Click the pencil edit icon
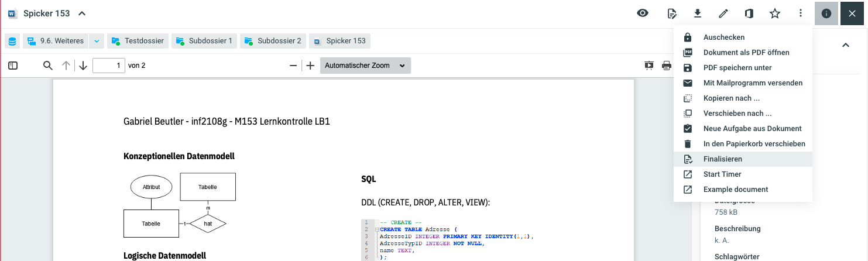The height and width of the screenshot is (261, 868). 723,13
